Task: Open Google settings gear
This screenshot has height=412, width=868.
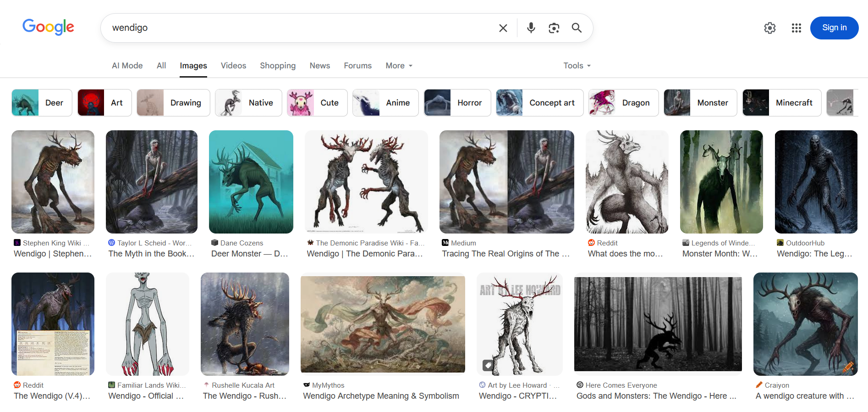Action: click(x=770, y=28)
